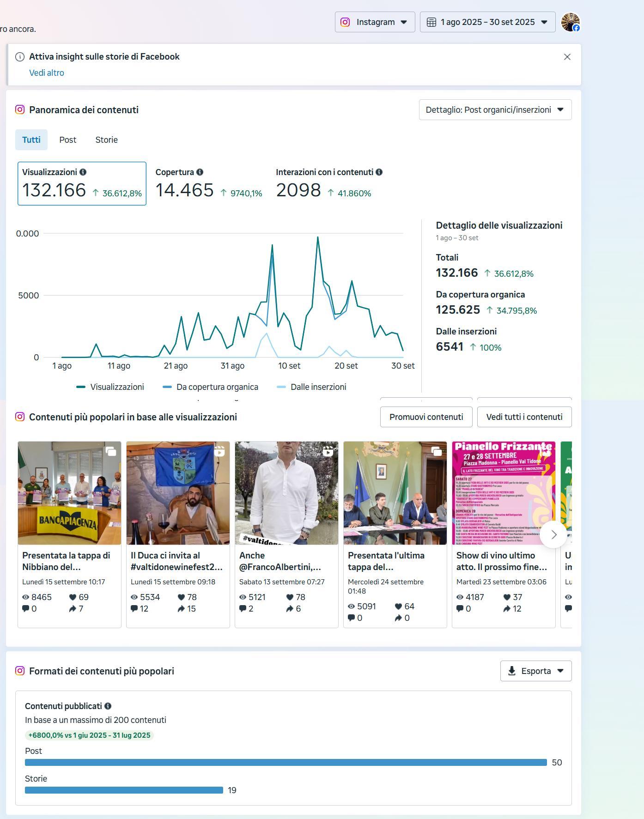Open the press conference post thumbnail with flags
Screen dimensions: 644x819
click(395, 493)
